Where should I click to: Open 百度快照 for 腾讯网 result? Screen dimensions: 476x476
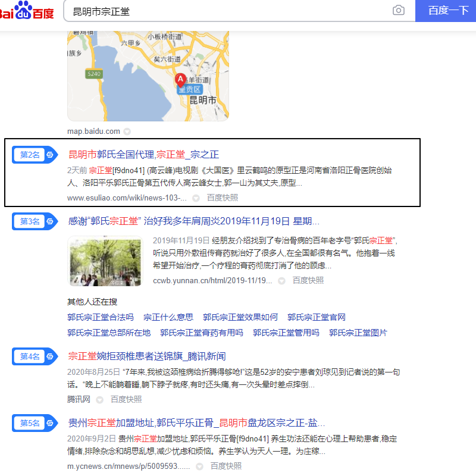point(126,399)
